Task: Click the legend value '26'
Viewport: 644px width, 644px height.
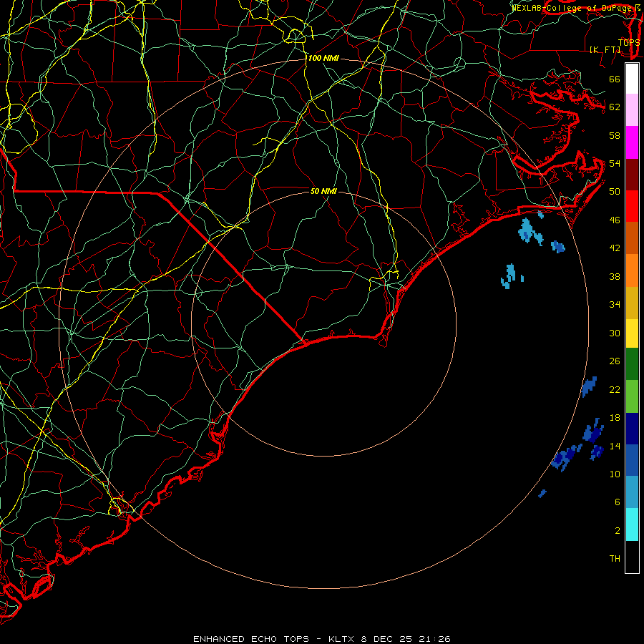Action: point(615,361)
